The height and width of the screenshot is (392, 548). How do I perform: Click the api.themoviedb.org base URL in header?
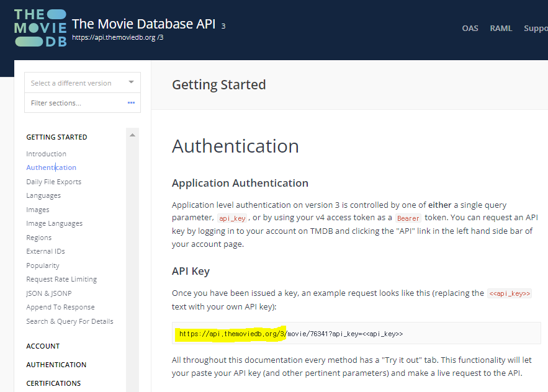tap(118, 37)
